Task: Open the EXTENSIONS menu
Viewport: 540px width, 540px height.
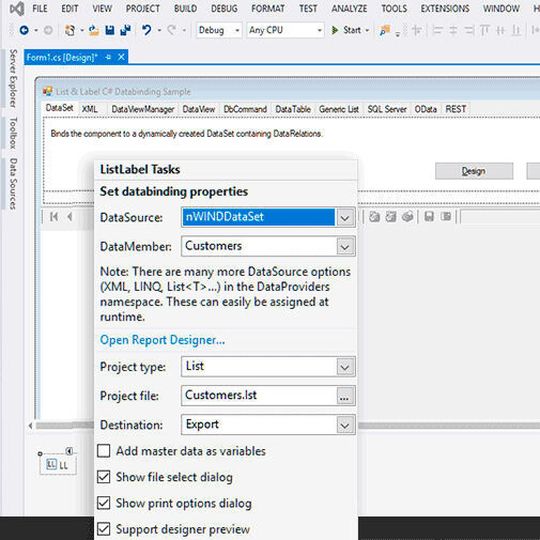Action: coord(445,8)
